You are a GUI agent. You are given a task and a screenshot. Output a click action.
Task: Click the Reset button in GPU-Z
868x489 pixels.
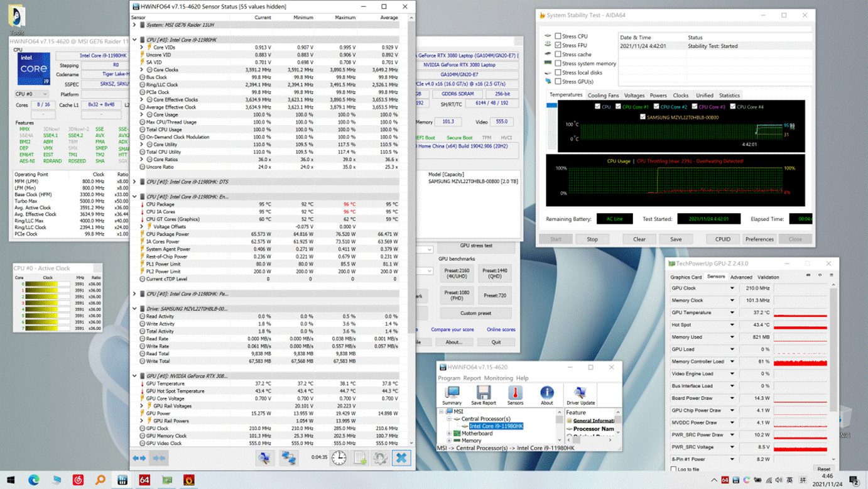(x=823, y=469)
